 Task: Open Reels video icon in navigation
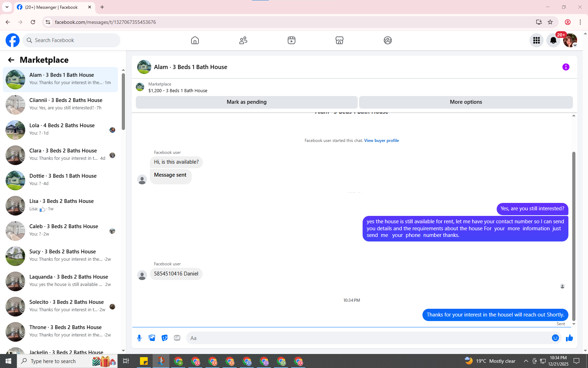click(x=292, y=40)
